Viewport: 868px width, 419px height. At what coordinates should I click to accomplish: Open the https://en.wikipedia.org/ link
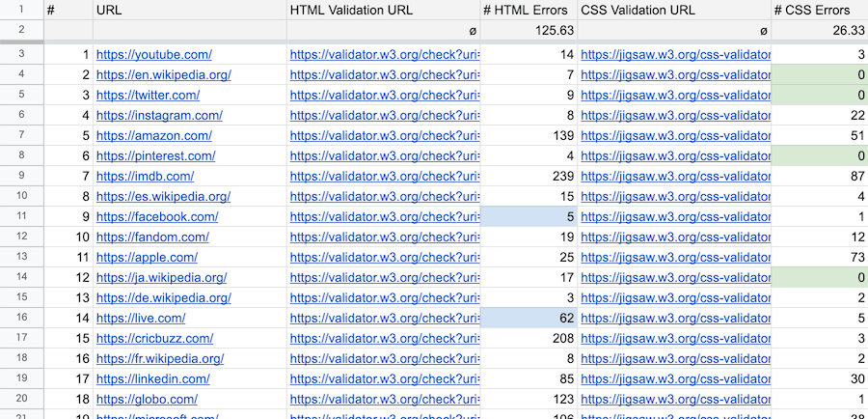pos(163,75)
